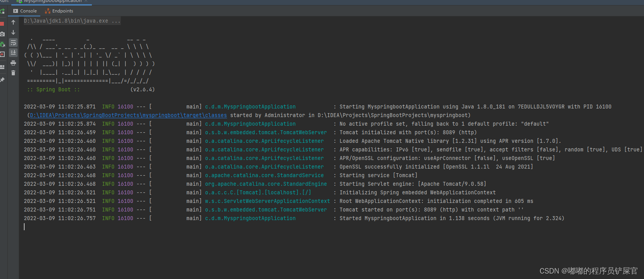Click ':: Spring Boot ::' banner text
The height and width of the screenshot is (279, 644).
(x=54, y=90)
